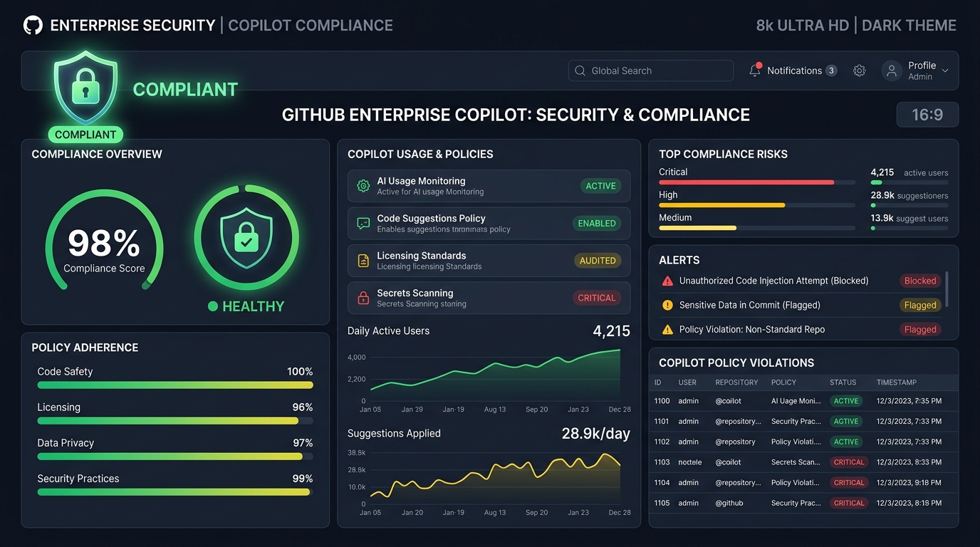This screenshot has height=547, width=980.
Task: Click the Secrets Scanning lock icon
Action: (x=363, y=298)
